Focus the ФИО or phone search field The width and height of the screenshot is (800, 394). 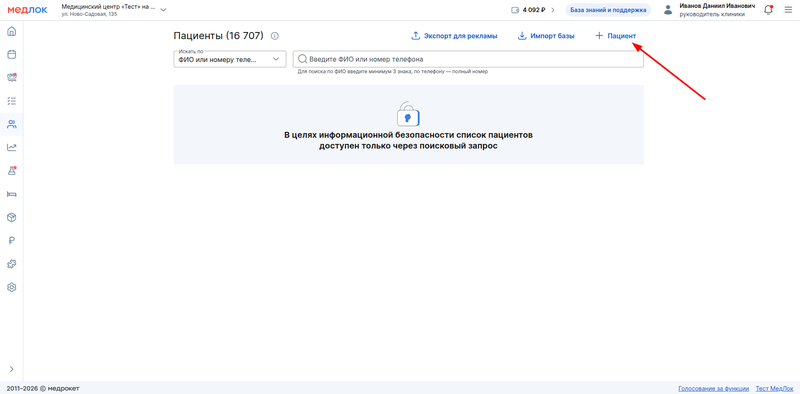tap(468, 59)
